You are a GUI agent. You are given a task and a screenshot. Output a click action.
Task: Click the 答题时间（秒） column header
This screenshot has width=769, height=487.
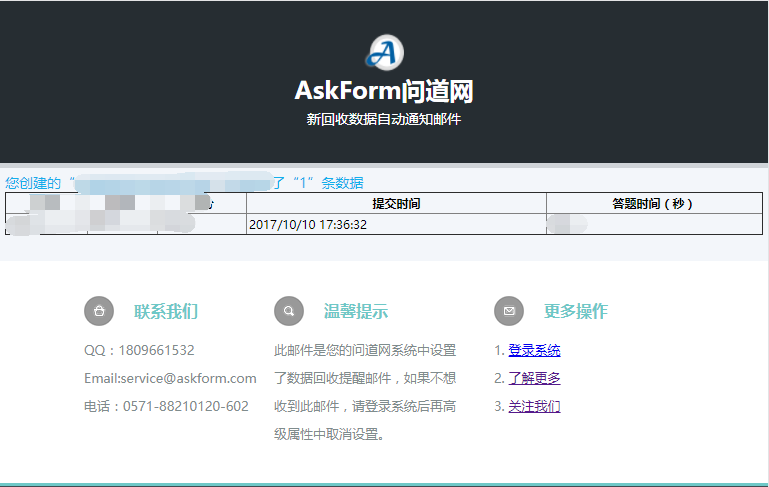tap(654, 204)
